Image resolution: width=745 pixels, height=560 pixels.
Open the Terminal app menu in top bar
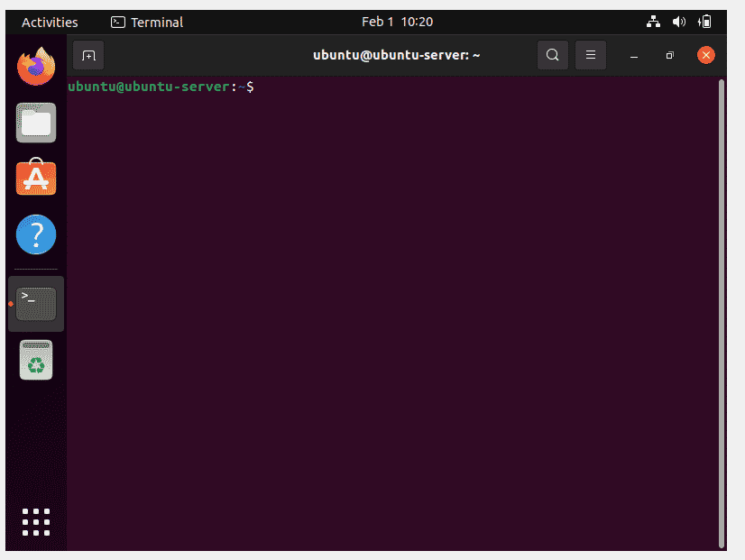pos(147,23)
